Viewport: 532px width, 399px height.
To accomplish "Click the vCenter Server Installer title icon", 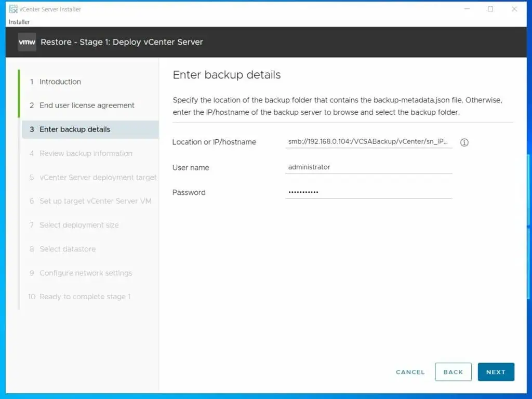I will (x=13, y=9).
